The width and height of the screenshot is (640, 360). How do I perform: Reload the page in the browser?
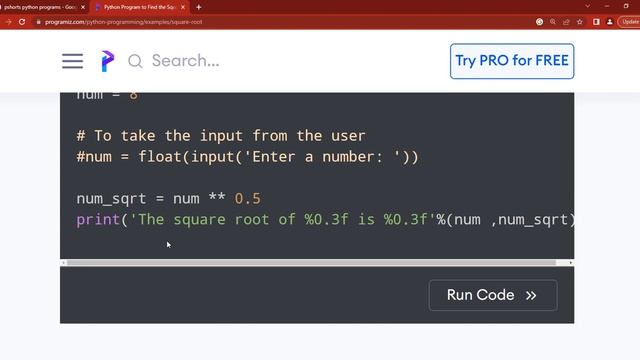coord(22,22)
